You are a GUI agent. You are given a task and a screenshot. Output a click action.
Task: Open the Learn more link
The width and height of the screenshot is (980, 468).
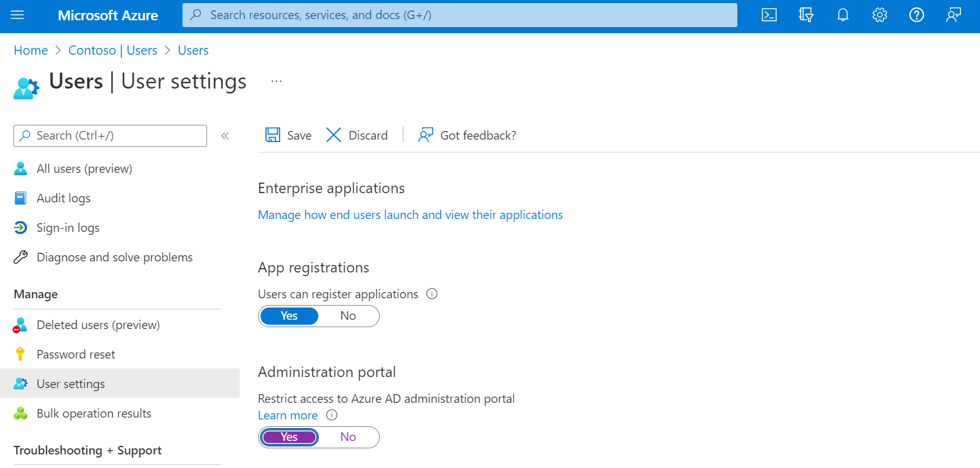[288, 415]
